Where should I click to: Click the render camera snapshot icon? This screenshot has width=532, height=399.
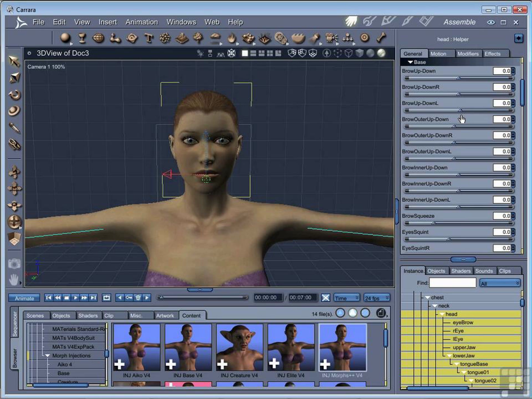point(14,264)
